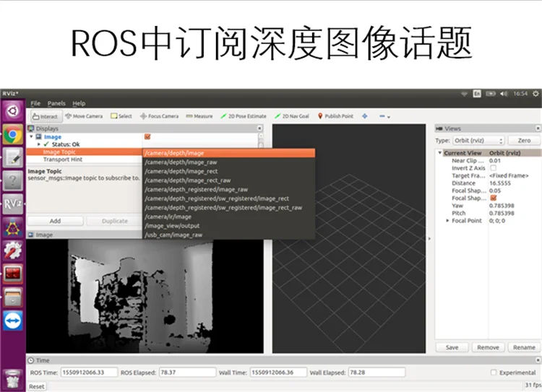Toggle the Focal Shape Fixed Size checkbox
This screenshot has height=392, width=542.
tap(494, 198)
